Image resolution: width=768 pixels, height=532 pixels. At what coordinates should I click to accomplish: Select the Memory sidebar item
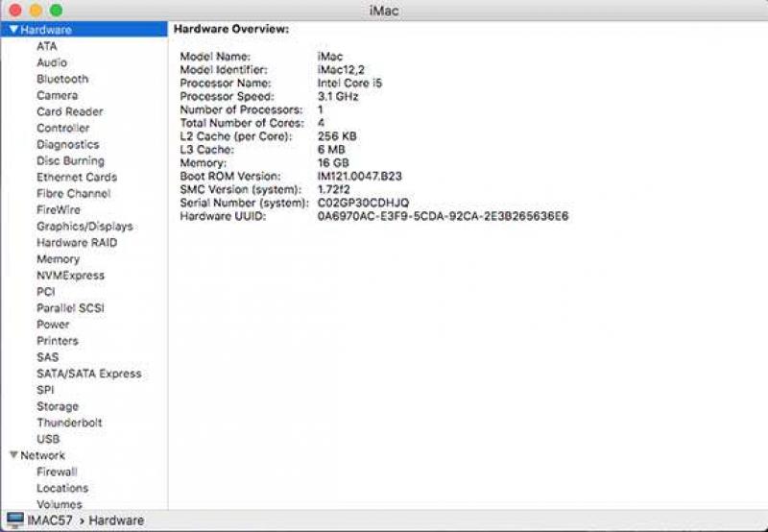point(58,259)
